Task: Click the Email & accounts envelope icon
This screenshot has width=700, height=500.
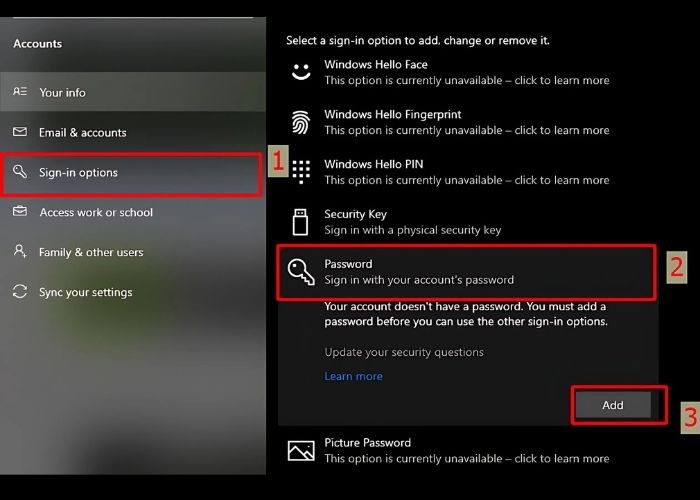Action: [x=20, y=132]
